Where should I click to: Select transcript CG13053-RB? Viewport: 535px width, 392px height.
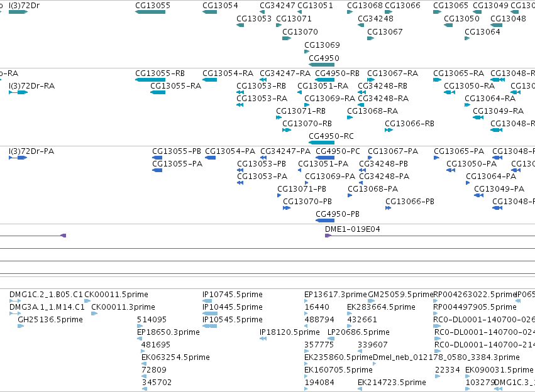pos(262,86)
